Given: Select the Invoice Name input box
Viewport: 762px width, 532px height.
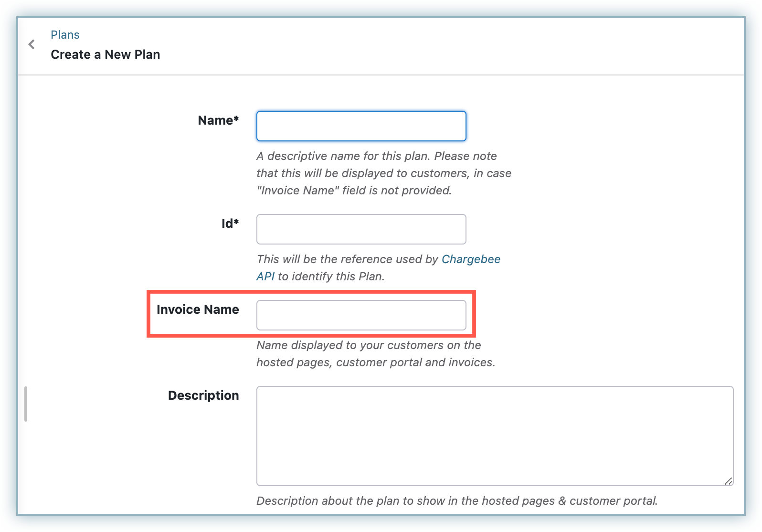Looking at the screenshot, I should (x=361, y=315).
